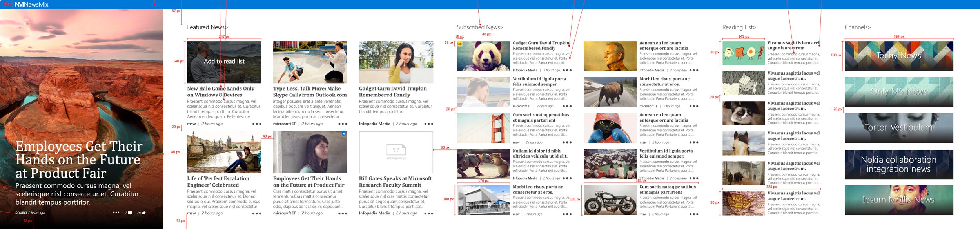Viewport: 980px width, 229px height.
Task: Expand the Featured News section header
Action: pyautogui.click(x=207, y=27)
